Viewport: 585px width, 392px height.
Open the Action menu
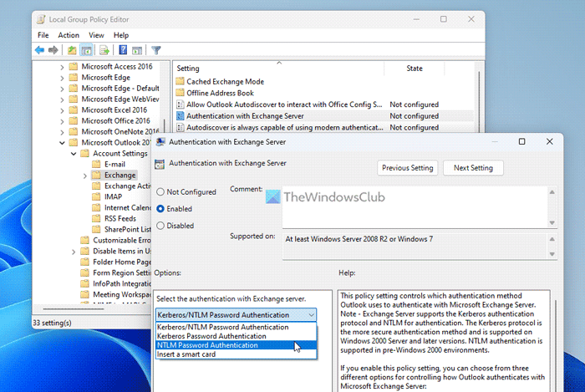coord(69,35)
